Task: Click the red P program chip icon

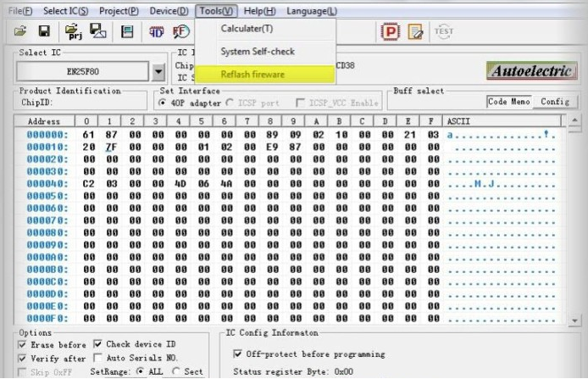Action: pyautogui.click(x=390, y=31)
